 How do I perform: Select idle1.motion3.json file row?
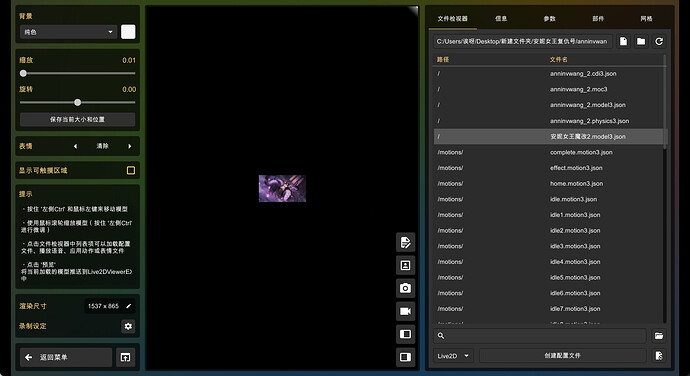tap(550, 215)
